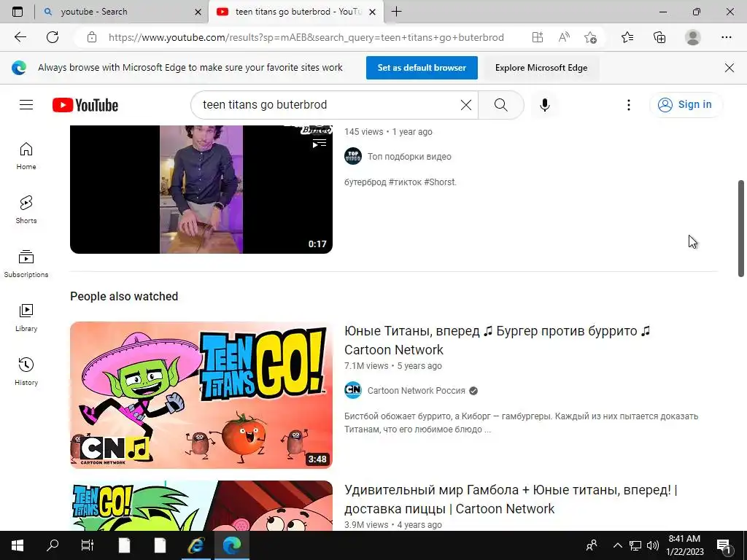
Task: Click the Microsoft Edge taskbar icon
Action: coord(232,545)
